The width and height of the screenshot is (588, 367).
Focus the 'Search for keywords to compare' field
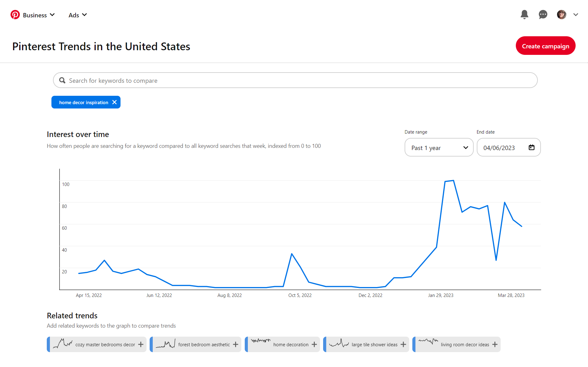click(x=295, y=81)
